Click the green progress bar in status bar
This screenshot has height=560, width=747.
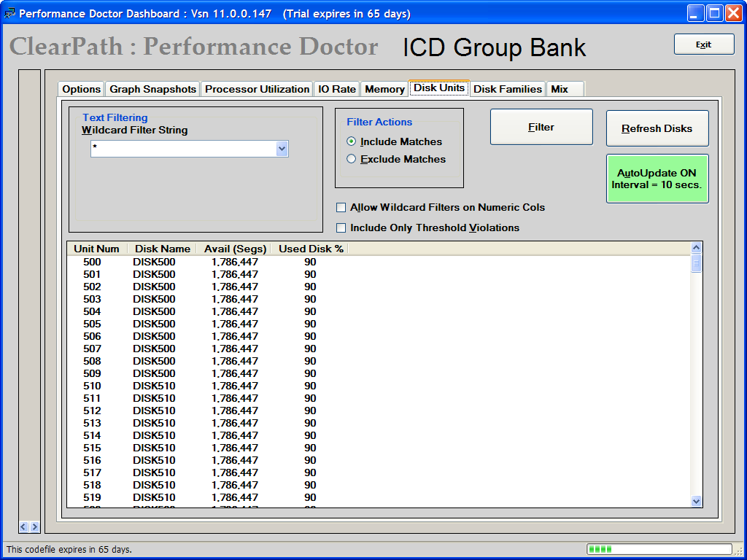point(659,549)
